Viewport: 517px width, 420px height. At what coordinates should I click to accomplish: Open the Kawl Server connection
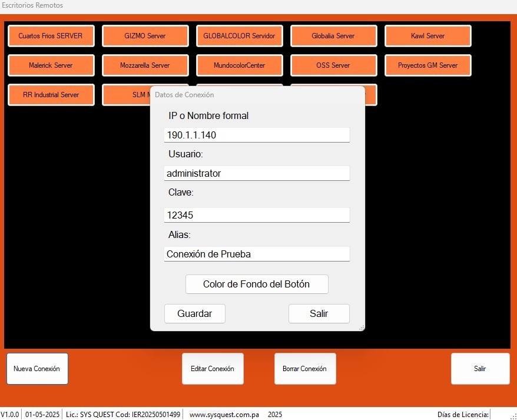(427, 36)
